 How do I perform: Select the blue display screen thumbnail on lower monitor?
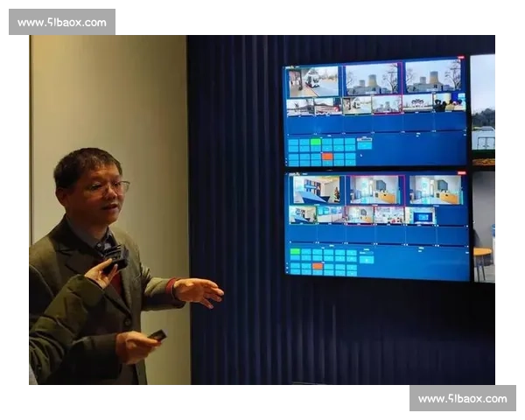(x=421, y=215)
